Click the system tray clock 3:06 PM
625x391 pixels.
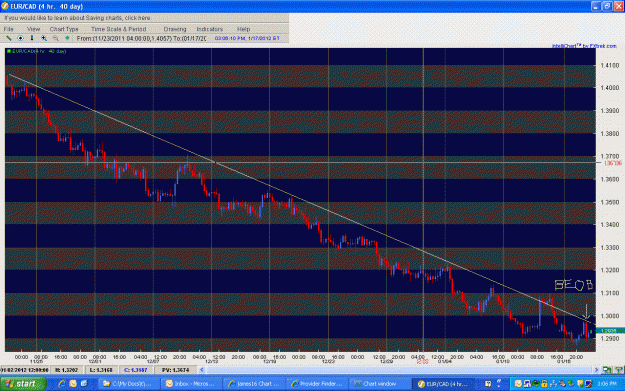(x=606, y=384)
